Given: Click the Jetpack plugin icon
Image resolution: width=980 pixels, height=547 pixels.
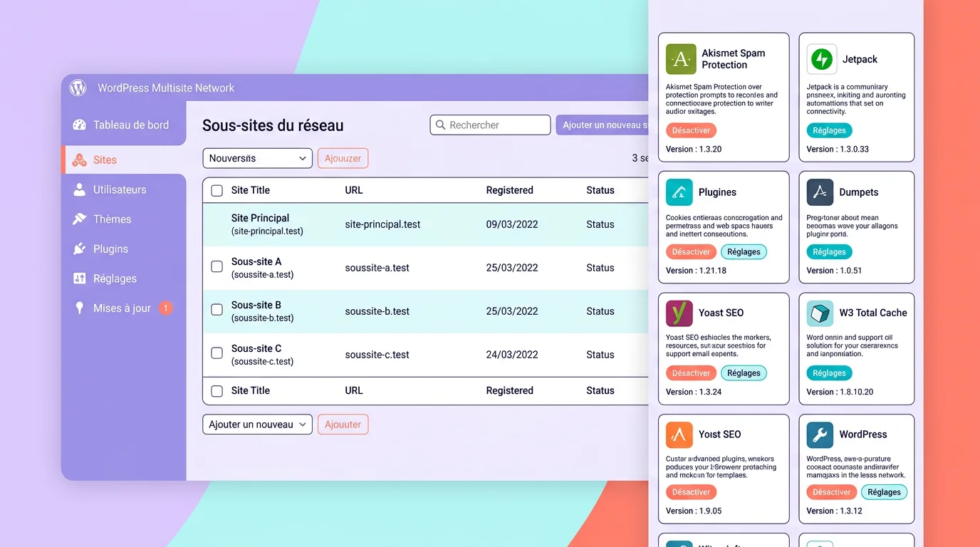Looking at the screenshot, I should tap(820, 59).
